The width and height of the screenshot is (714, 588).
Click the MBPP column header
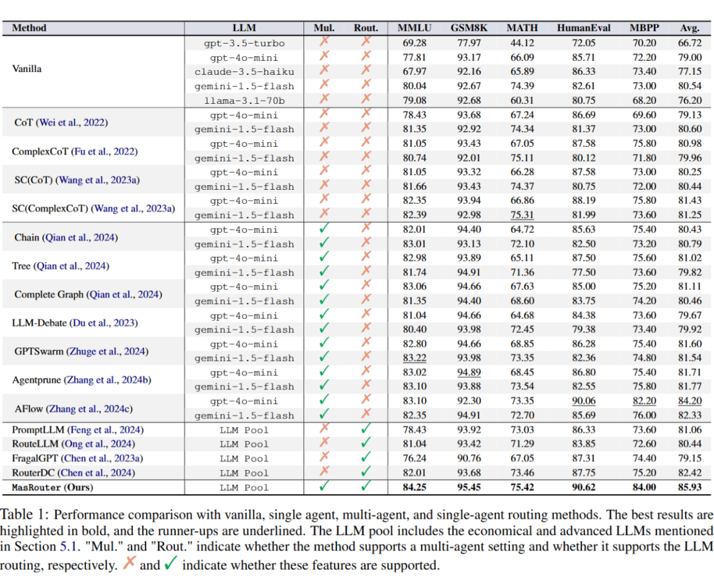645,28
